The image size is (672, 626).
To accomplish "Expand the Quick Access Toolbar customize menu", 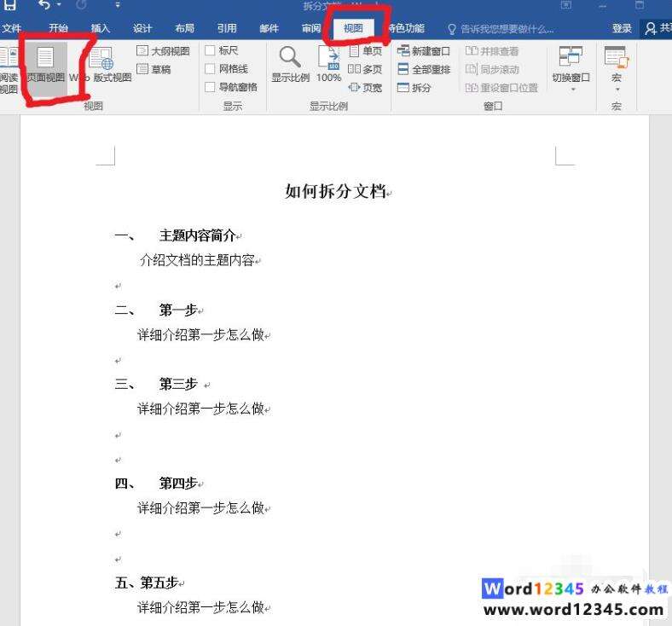I will [118, 5].
